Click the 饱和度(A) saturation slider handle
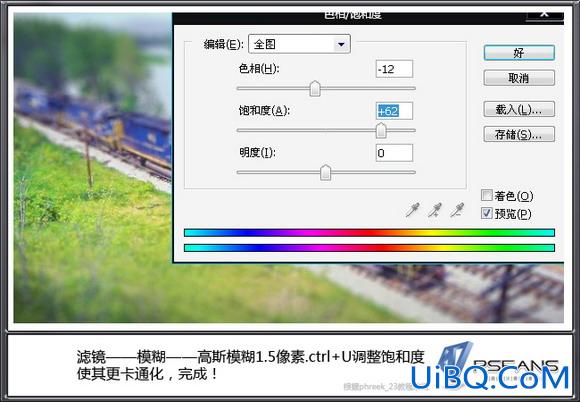 [381, 131]
